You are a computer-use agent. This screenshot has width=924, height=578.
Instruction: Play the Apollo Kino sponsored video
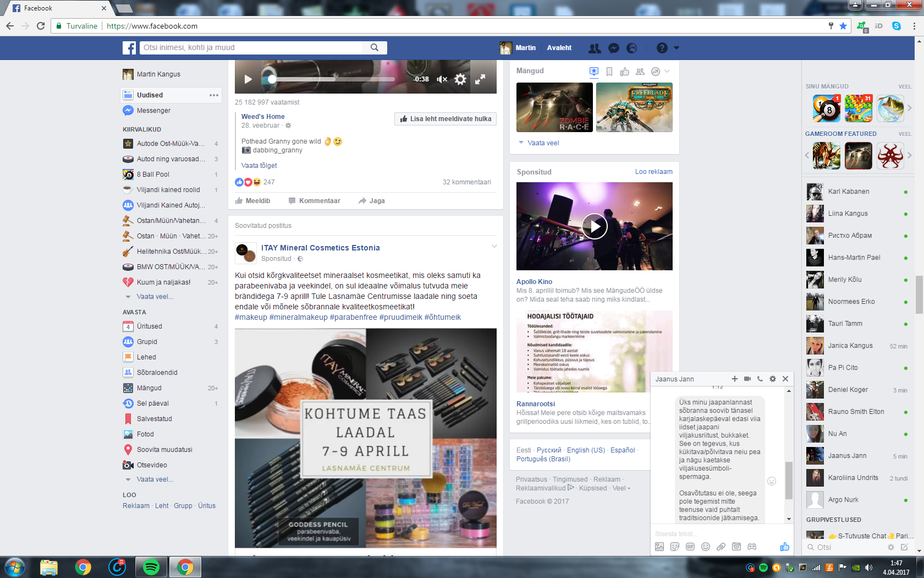[x=595, y=226]
